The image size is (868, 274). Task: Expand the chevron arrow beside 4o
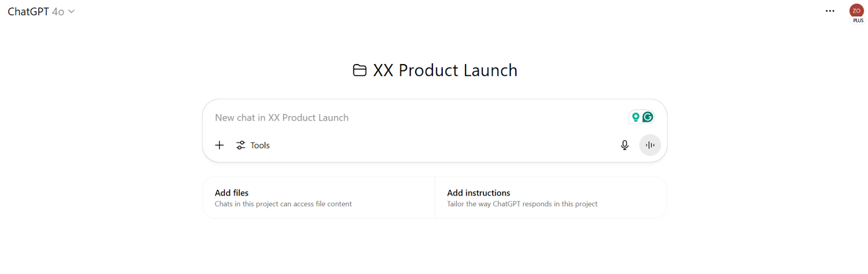[x=72, y=11]
